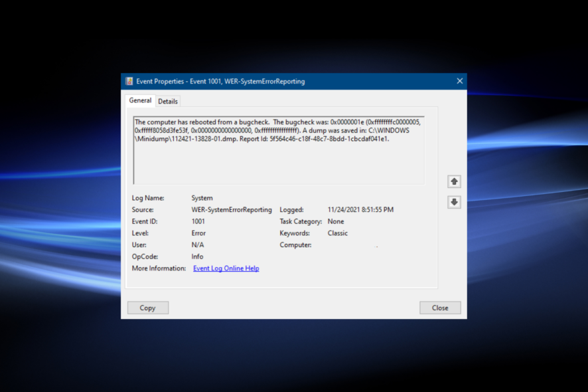Open the Event Log Online Help link
Screen dimensions: 588x392
click(x=226, y=268)
